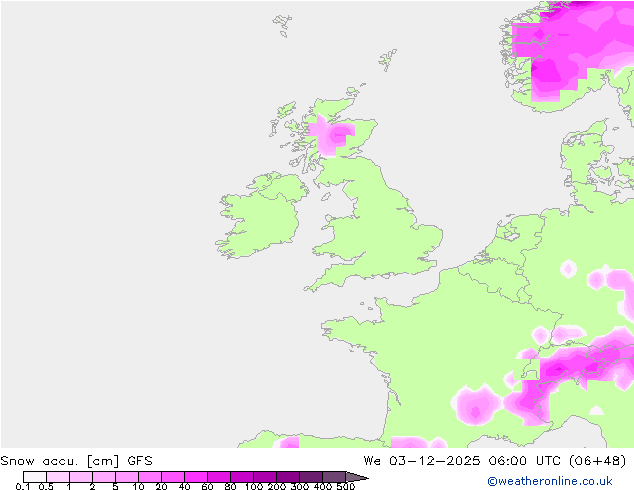Click the '80' legend value
634x490 pixels.
[230, 486]
